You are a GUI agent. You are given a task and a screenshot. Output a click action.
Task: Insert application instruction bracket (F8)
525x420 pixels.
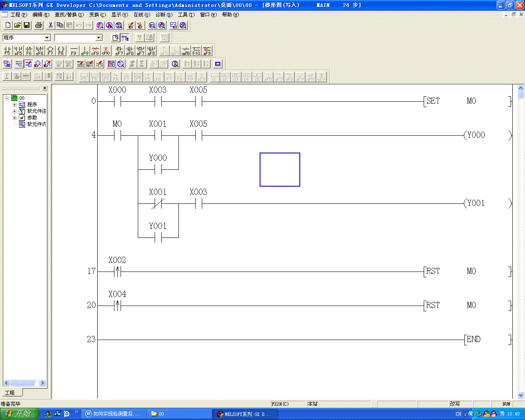61,50
